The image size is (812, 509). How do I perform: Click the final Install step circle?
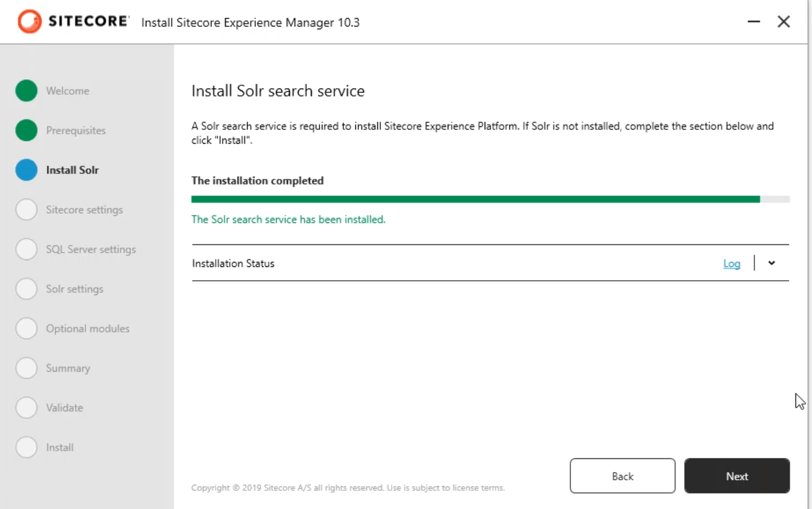26,447
